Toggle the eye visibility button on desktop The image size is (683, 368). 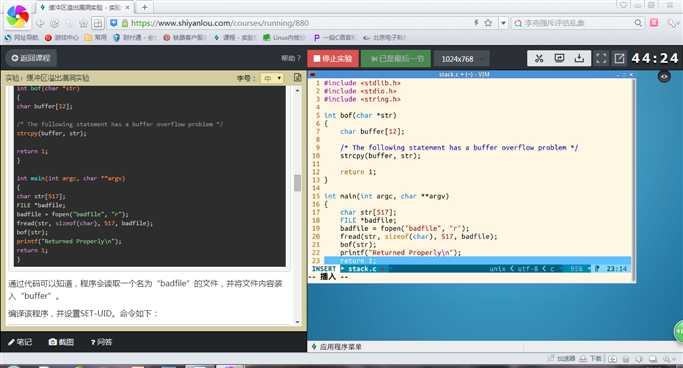coord(664,77)
